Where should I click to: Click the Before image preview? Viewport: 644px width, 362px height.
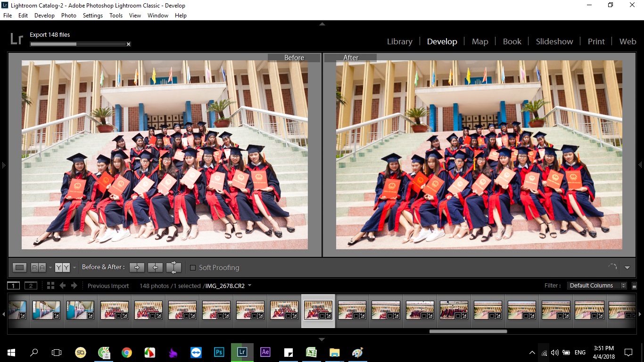[x=165, y=155]
